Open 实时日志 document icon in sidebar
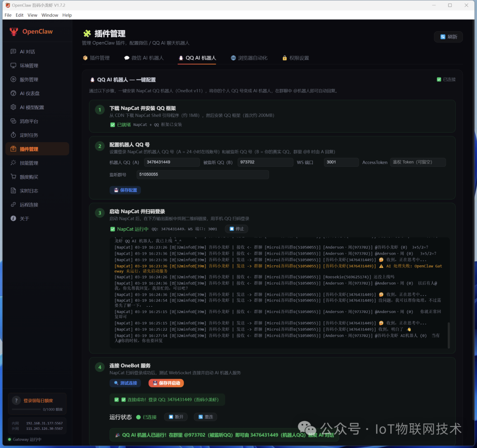The height and width of the screenshot is (448, 477). (13, 191)
